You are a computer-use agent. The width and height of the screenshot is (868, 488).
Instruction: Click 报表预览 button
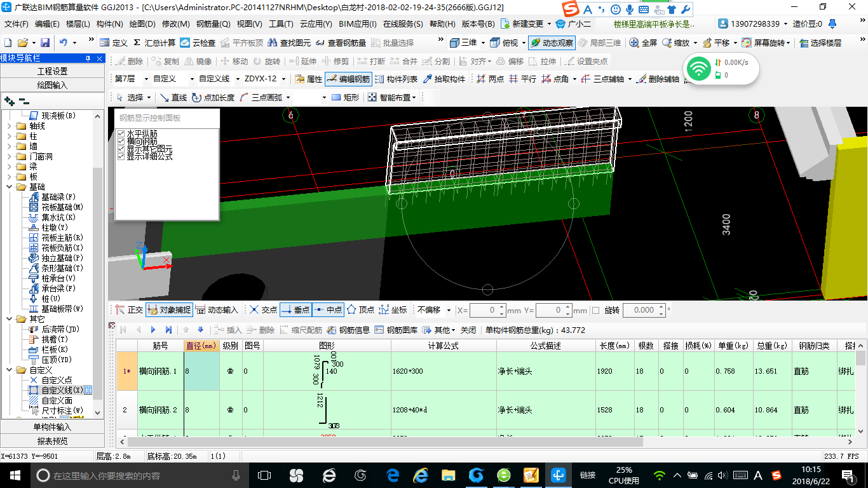pyautogui.click(x=52, y=441)
